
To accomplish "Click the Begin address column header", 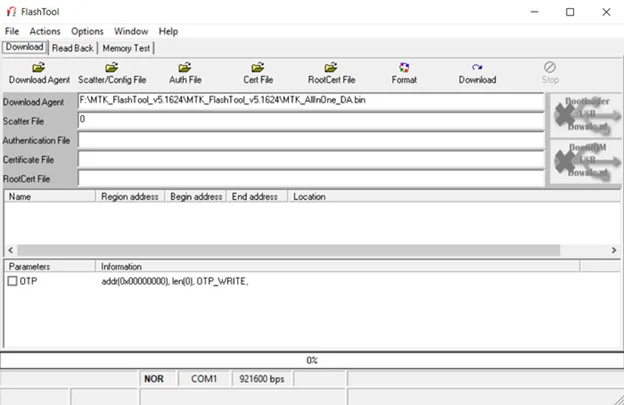I will pyautogui.click(x=196, y=197).
